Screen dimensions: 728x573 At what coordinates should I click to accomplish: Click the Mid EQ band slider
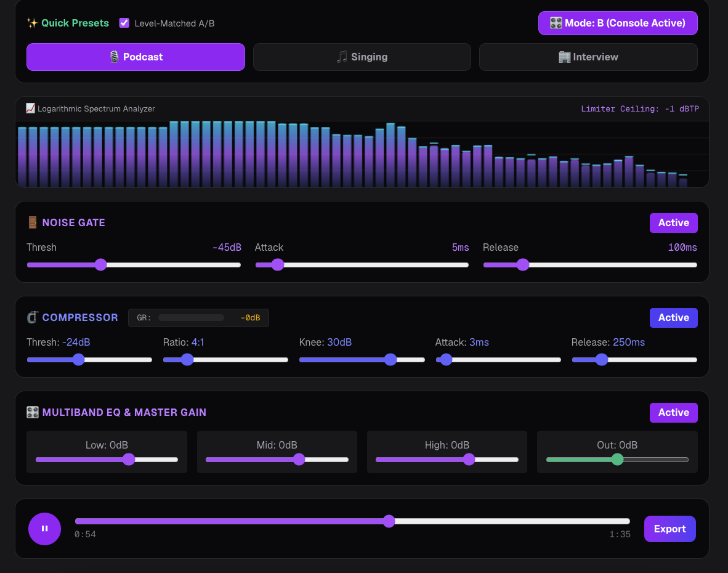[x=277, y=459]
